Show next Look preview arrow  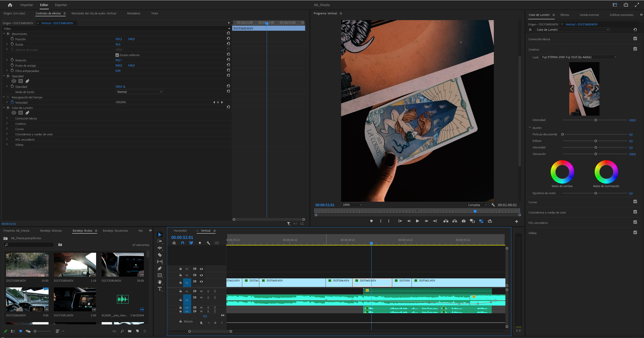tap(597, 89)
